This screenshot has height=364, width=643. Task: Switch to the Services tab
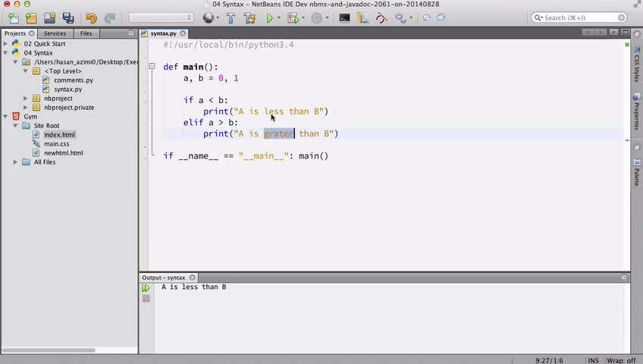pos(55,33)
